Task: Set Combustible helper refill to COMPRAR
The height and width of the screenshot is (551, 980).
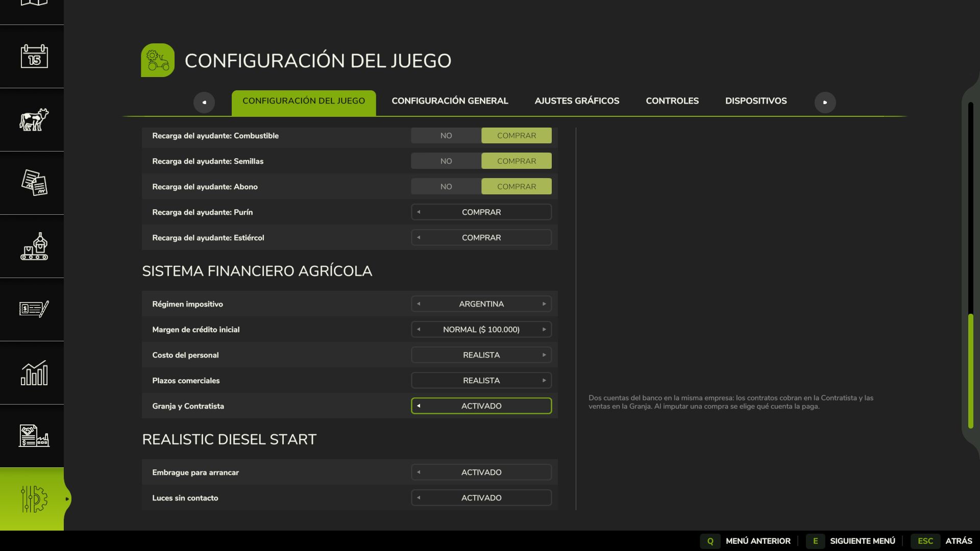Action: [517, 135]
